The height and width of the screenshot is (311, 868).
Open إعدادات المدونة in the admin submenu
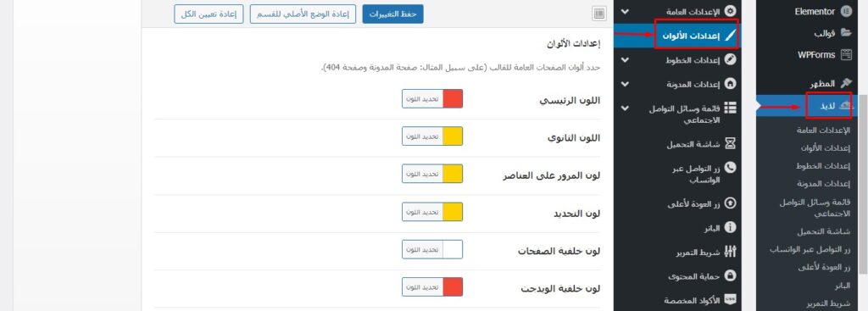coord(824,184)
